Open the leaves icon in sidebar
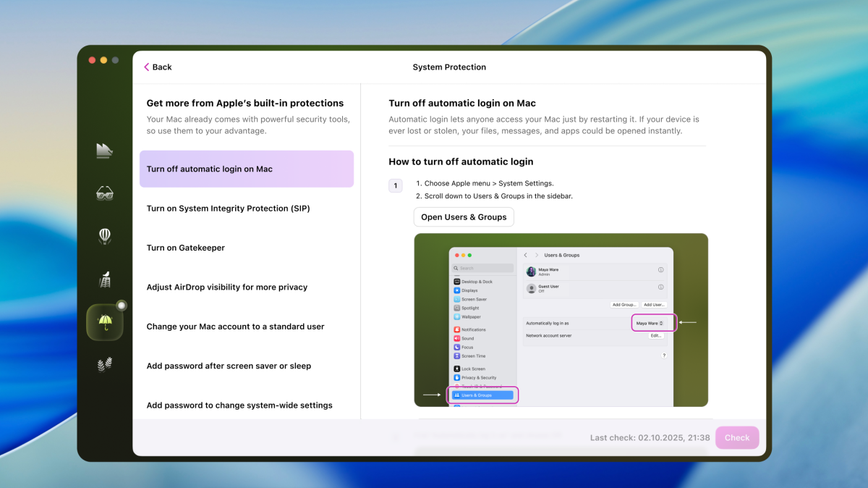Screen dimensions: 868x488 (x=105, y=365)
